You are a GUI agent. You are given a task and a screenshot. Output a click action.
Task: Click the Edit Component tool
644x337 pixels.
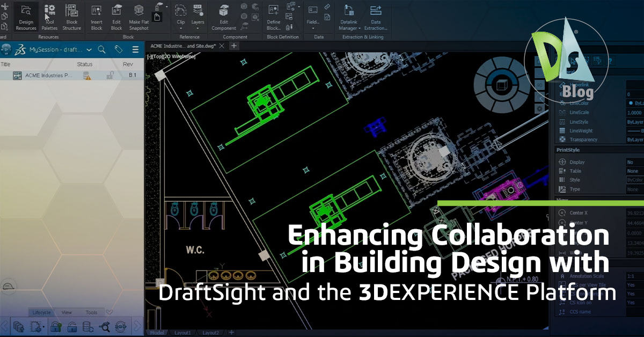point(224,17)
